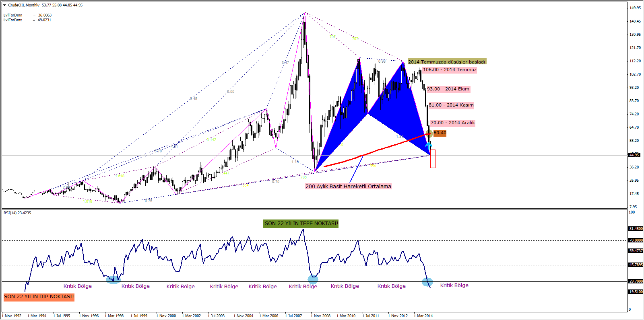This screenshot has width=644, height=320.
Task: Click the "93.00 - 2014 Ekim" price label
Action: 448,89
